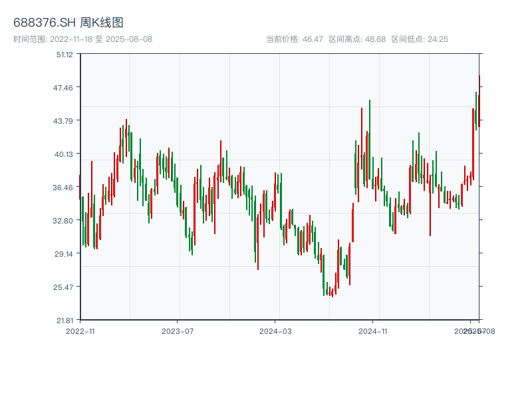The height and width of the screenshot is (399, 532).
Task: Click the long red candle dipping near 31
Action: point(430,199)
